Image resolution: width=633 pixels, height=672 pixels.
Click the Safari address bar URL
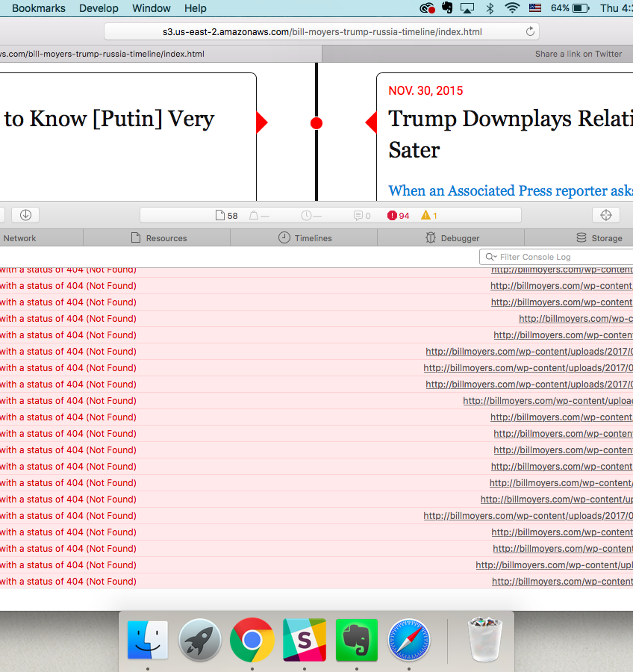322,32
